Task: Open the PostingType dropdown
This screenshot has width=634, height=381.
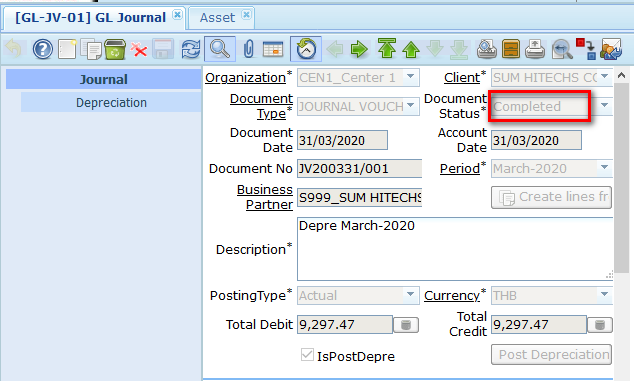Action: click(x=410, y=294)
